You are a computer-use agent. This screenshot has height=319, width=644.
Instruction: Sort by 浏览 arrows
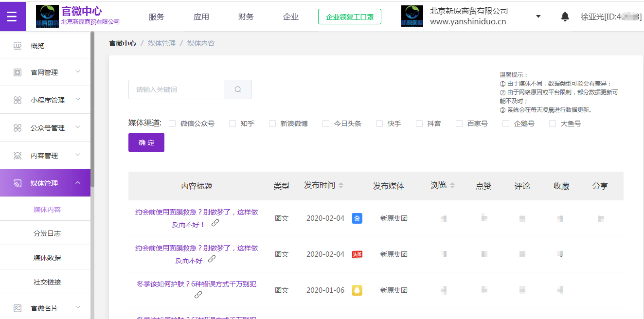452,185
